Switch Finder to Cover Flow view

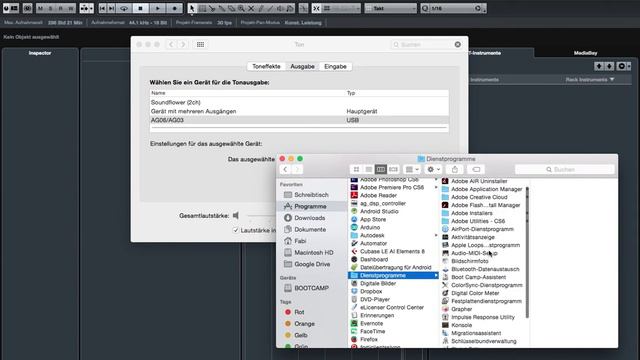tap(393, 169)
